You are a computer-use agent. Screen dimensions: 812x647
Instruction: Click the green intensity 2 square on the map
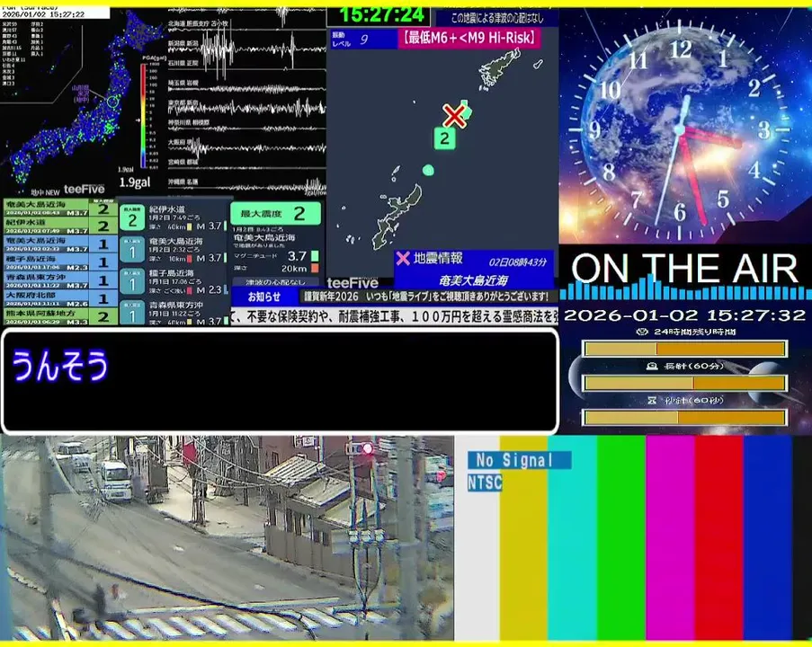click(x=444, y=138)
